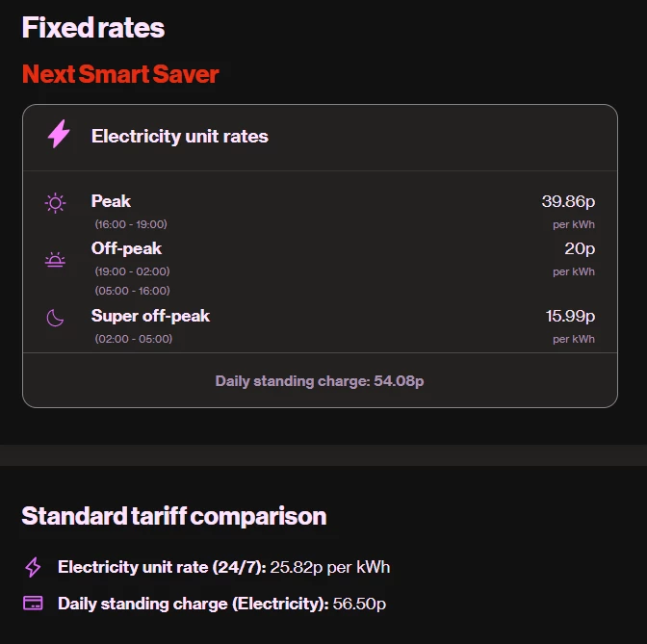
Task: Click the Standard tariff comparison heading
Action: pyautogui.click(x=174, y=516)
